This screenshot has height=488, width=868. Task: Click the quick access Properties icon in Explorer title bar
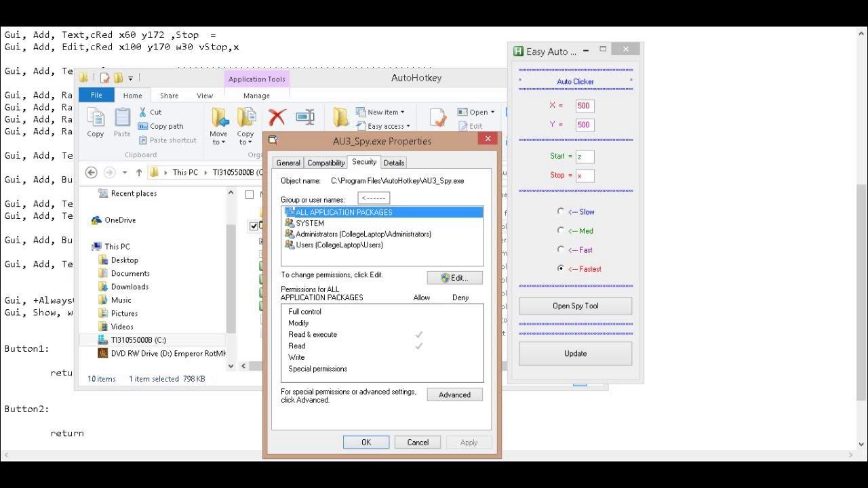tap(105, 78)
